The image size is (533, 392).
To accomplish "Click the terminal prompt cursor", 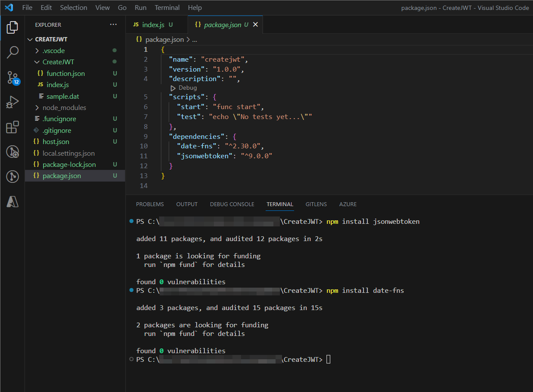I will point(329,360).
